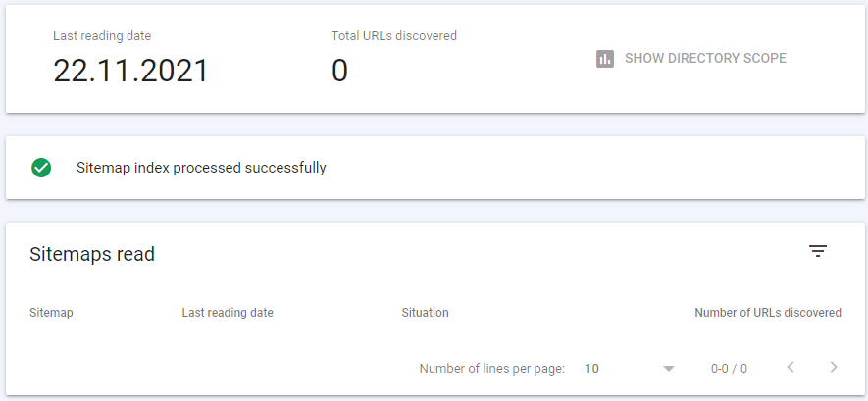The height and width of the screenshot is (401, 868).
Task: Click the 0-0 / 0 pagination range text
Action: point(729,369)
